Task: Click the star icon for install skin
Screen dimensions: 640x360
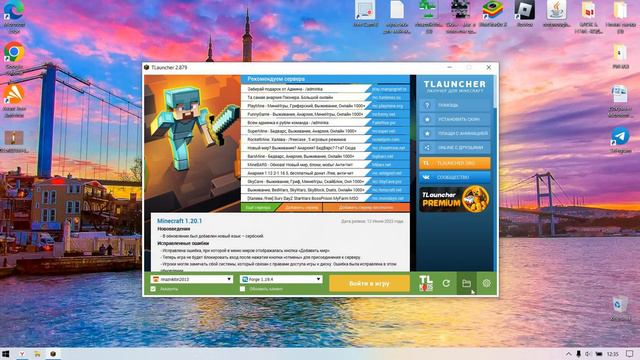Action: point(427,119)
